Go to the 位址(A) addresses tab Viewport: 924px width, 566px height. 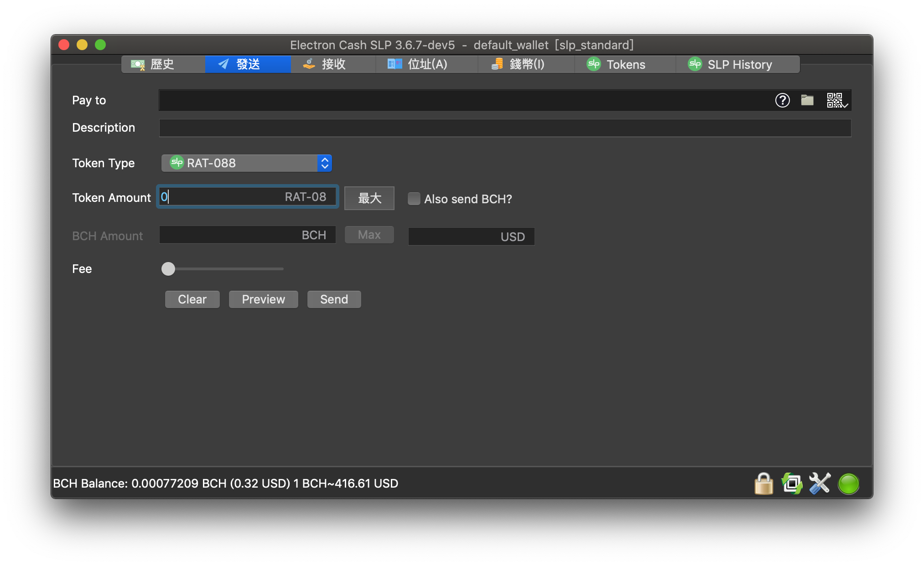(426, 64)
